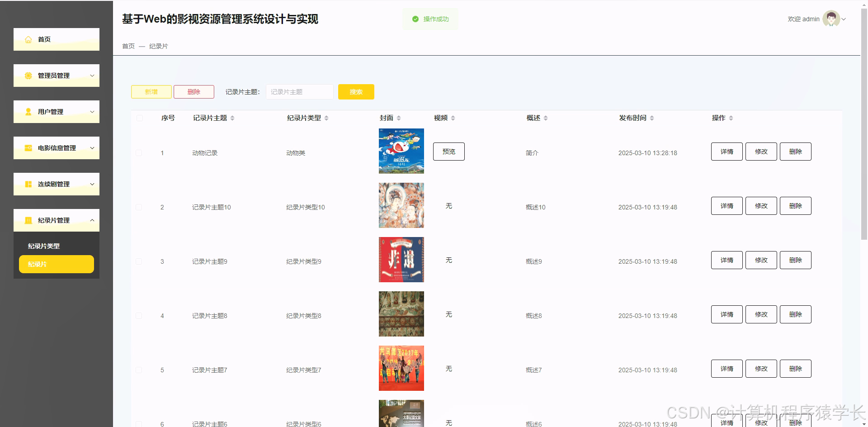Screen dimensions: 868x427
Task: Open the 纪录片类型 submenu item
Action: [x=43, y=246]
